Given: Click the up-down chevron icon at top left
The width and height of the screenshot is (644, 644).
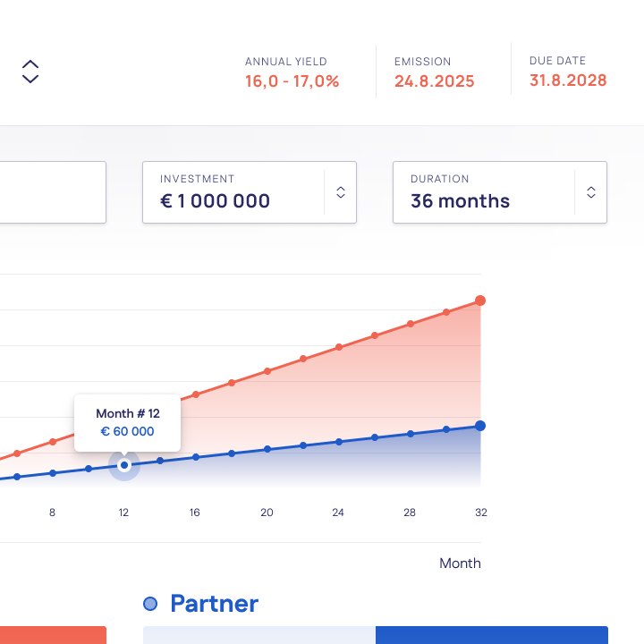Looking at the screenshot, I should click(x=30, y=72).
